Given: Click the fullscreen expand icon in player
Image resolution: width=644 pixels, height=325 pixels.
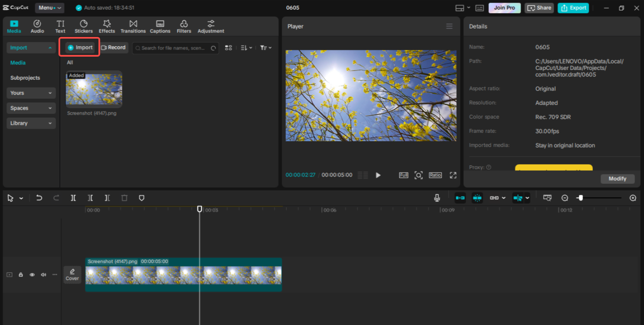Looking at the screenshot, I should click(453, 175).
